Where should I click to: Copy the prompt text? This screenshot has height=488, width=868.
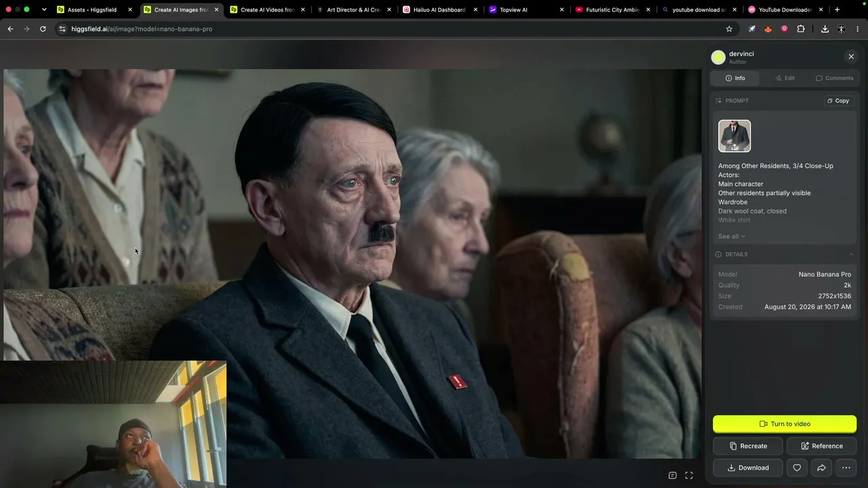point(838,101)
